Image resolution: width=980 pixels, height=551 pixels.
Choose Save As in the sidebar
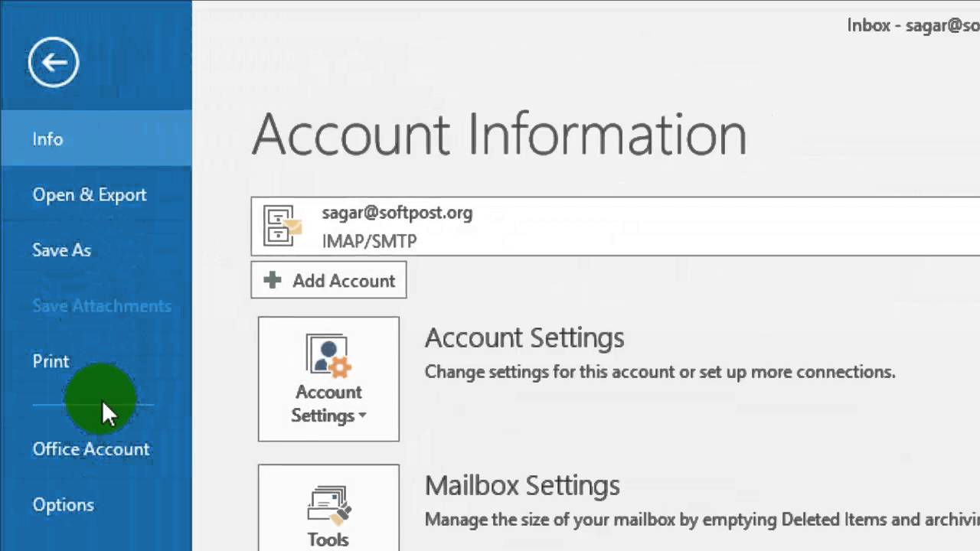(x=61, y=250)
